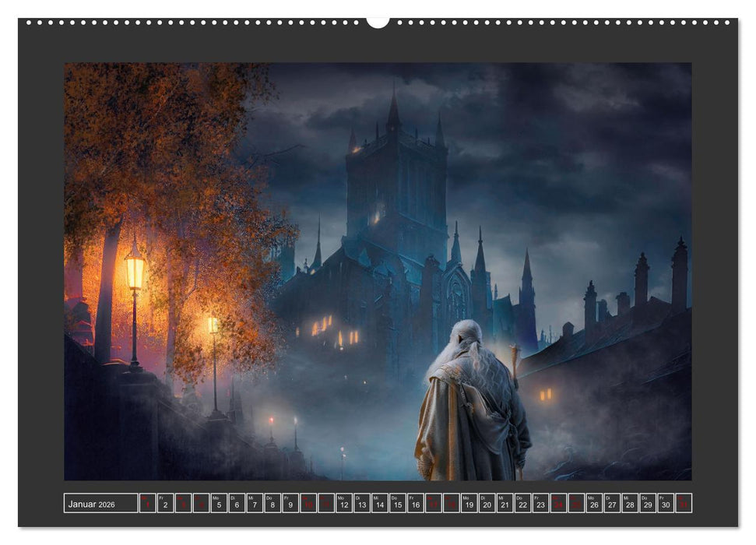Click the red holiday date 1
756x545 pixels.
(147, 503)
